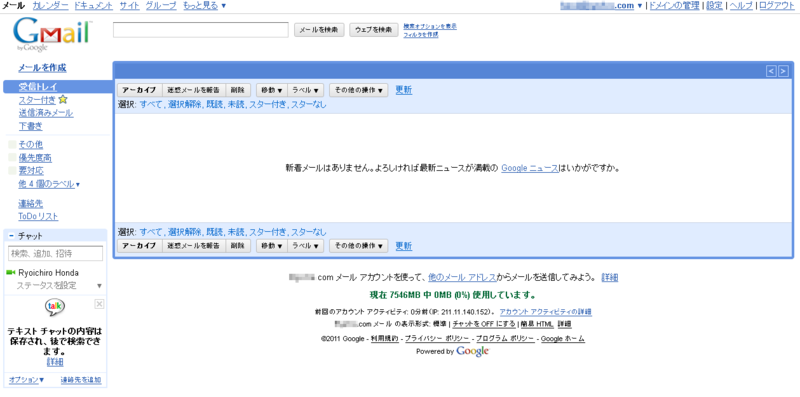This screenshot has height=397, width=800.
Task: Open the Google ニュース link
Action: pos(530,168)
